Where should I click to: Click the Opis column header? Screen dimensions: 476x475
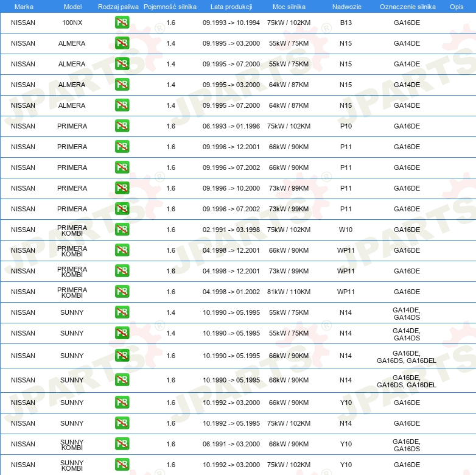[x=457, y=7]
